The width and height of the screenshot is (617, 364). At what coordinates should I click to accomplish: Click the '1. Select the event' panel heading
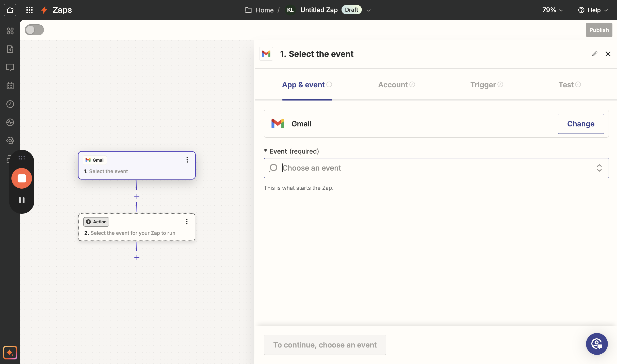pyautogui.click(x=317, y=54)
